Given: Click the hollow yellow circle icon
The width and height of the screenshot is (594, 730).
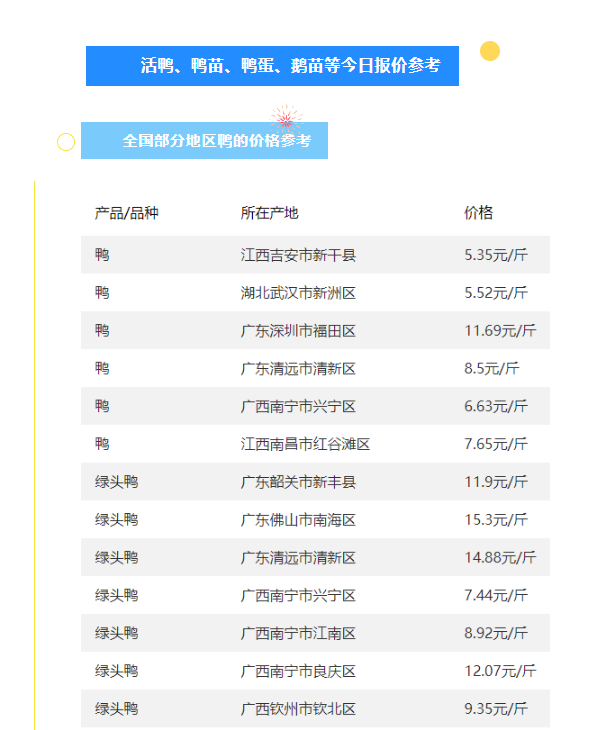Looking at the screenshot, I should coord(66,142).
